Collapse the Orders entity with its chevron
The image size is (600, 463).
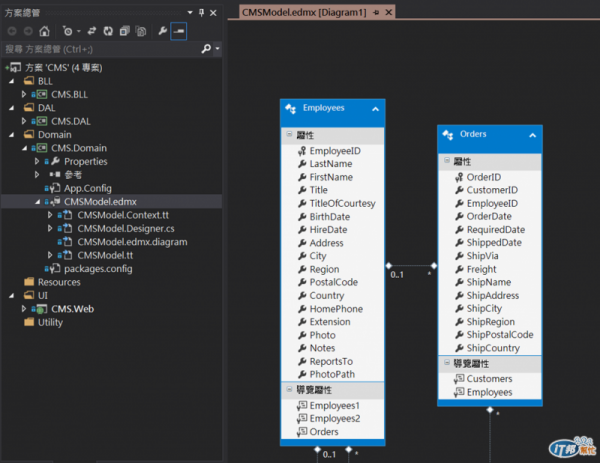click(532, 135)
